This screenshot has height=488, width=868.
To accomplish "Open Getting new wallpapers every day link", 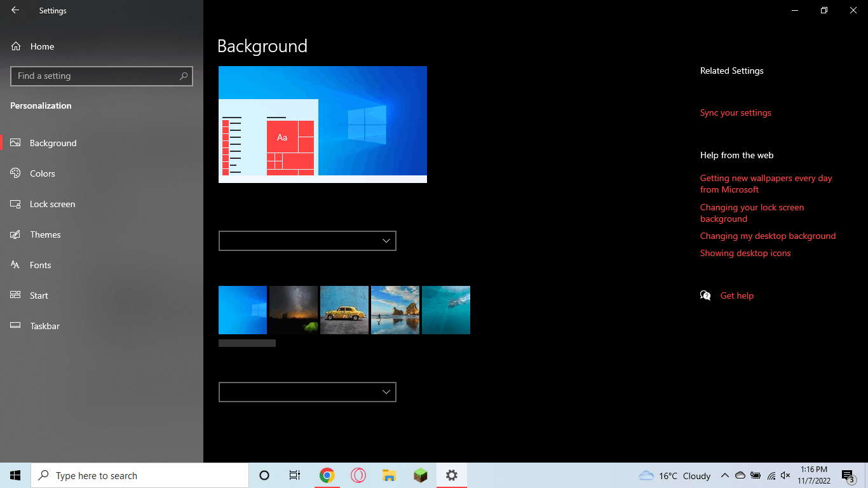I will [x=766, y=184].
